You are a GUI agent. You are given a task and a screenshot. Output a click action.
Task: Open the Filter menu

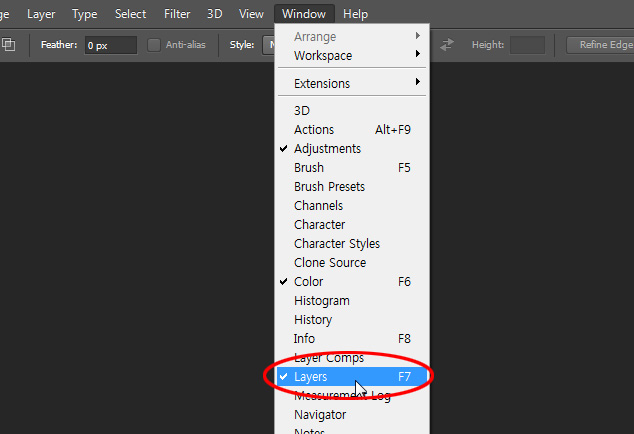click(x=177, y=14)
